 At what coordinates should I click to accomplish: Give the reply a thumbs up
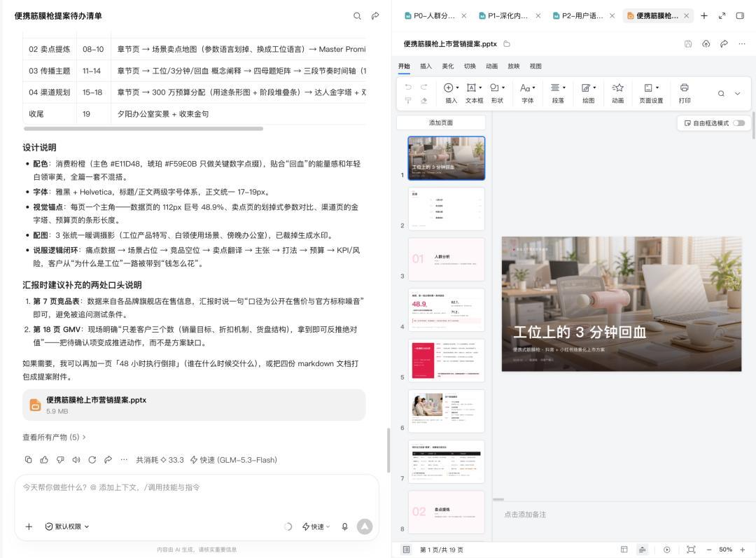(44, 459)
